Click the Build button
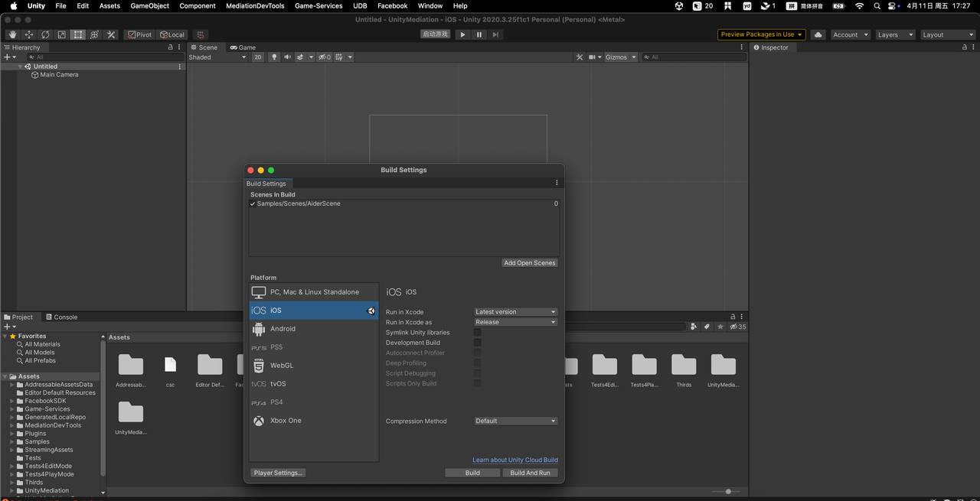The width and height of the screenshot is (980, 501). point(472,473)
